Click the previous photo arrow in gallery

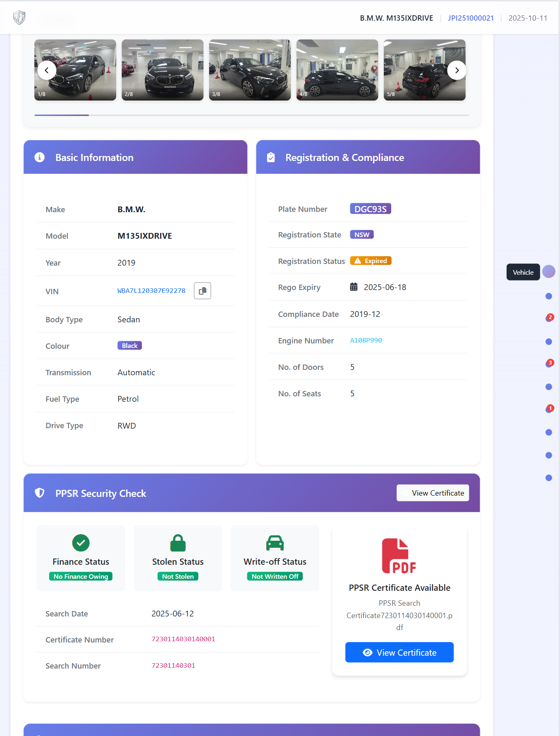(x=47, y=70)
